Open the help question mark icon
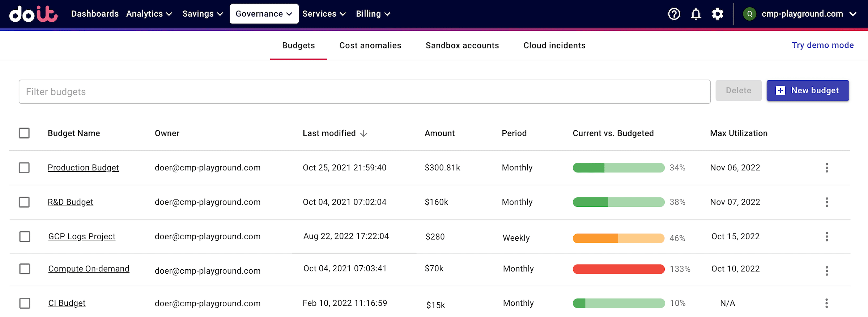The image size is (868, 317). click(x=674, y=14)
